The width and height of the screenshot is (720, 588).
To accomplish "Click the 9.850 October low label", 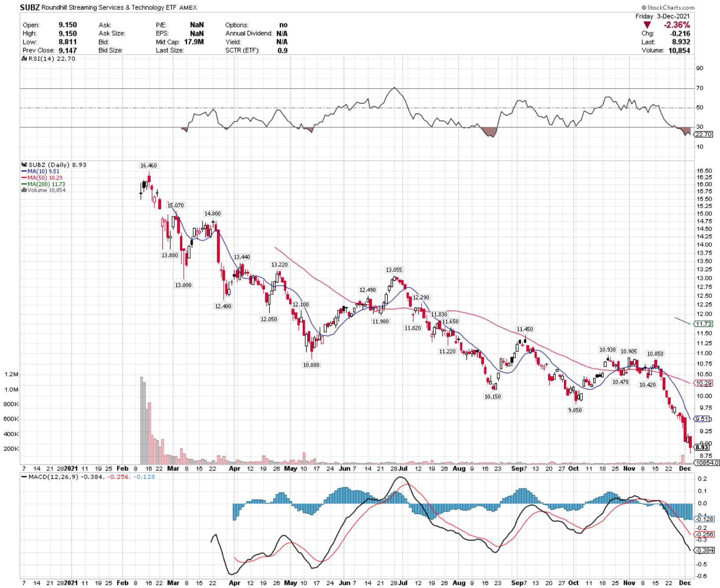I will pos(575,410).
